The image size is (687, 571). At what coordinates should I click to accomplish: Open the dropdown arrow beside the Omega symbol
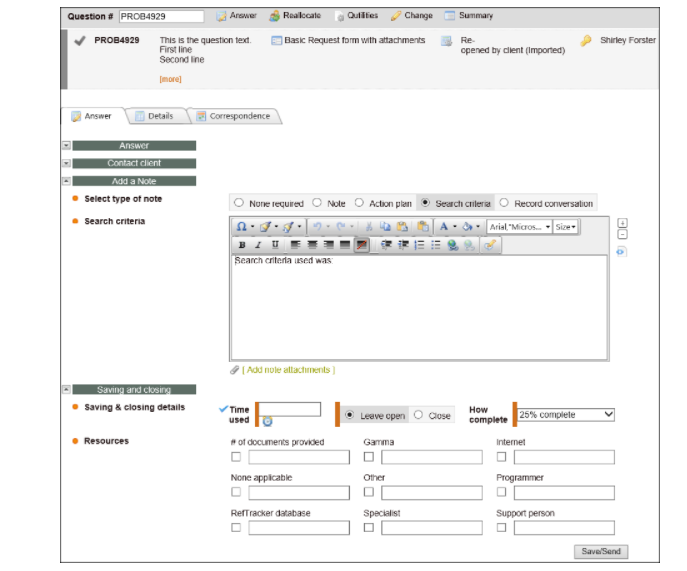[x=252, y=227]
